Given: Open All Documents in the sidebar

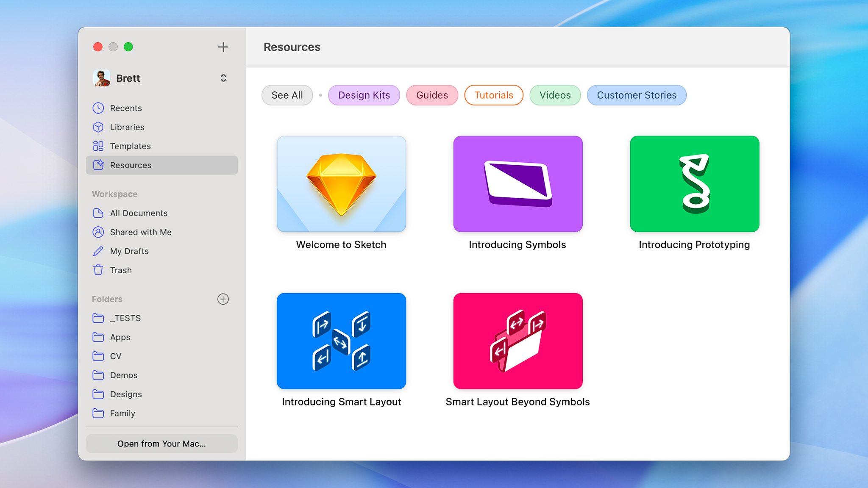Looking at the screenshot, I should point(138,213).
